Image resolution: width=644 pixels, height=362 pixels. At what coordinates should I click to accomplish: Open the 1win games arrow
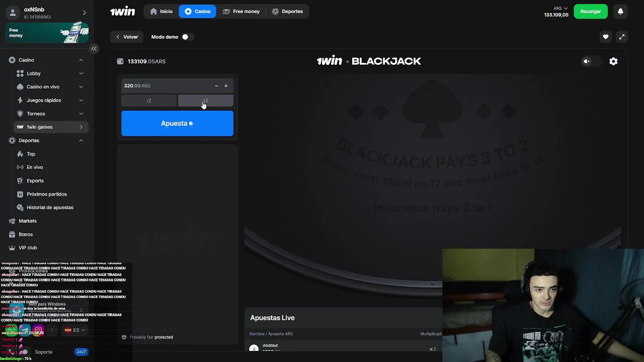pos(81,127)
